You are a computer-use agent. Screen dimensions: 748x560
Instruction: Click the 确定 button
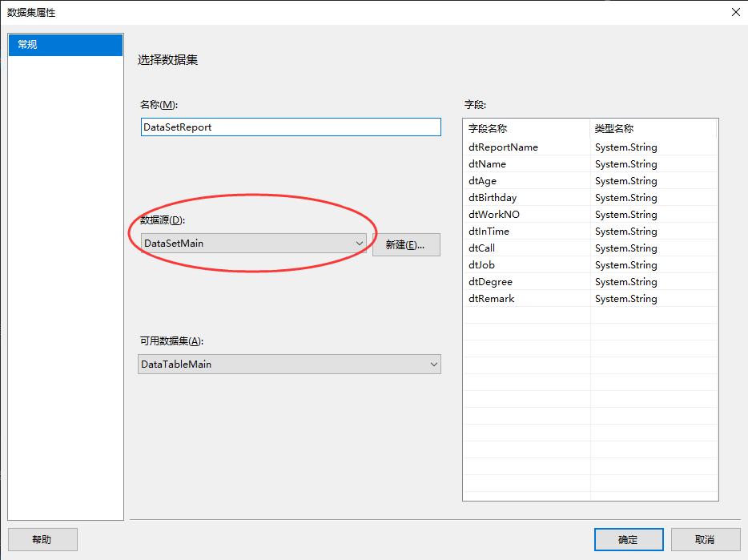click(629, 539)
